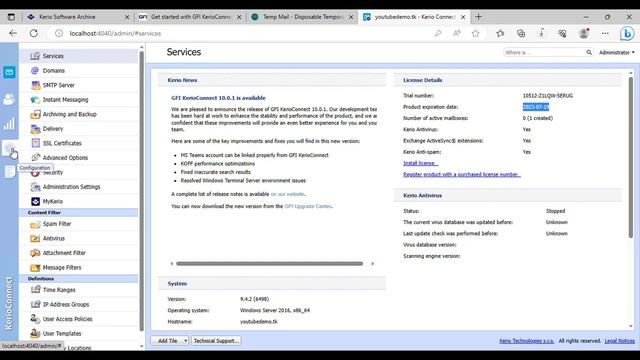Open the browser Collections icon

pos(521,33)
